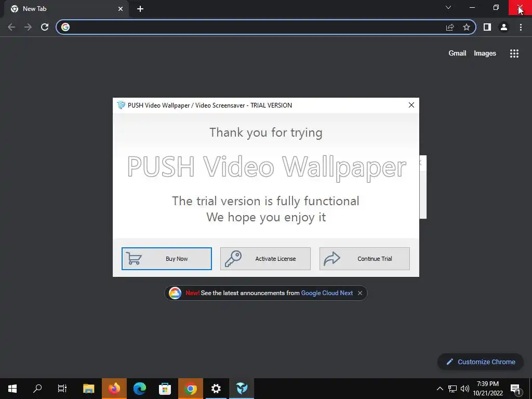Minimize the Chrome window
The image size is (532, 399).
(472, 7)
